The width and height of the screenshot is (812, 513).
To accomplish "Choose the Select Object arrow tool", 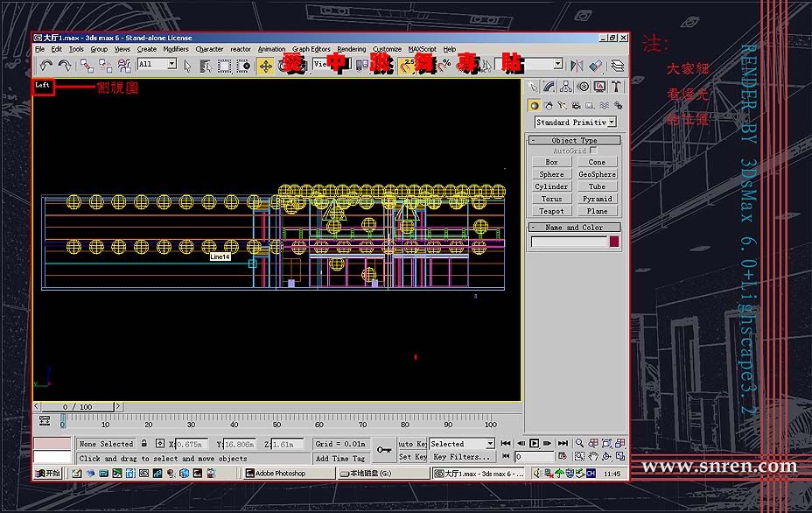I will (x=187, y=66).
